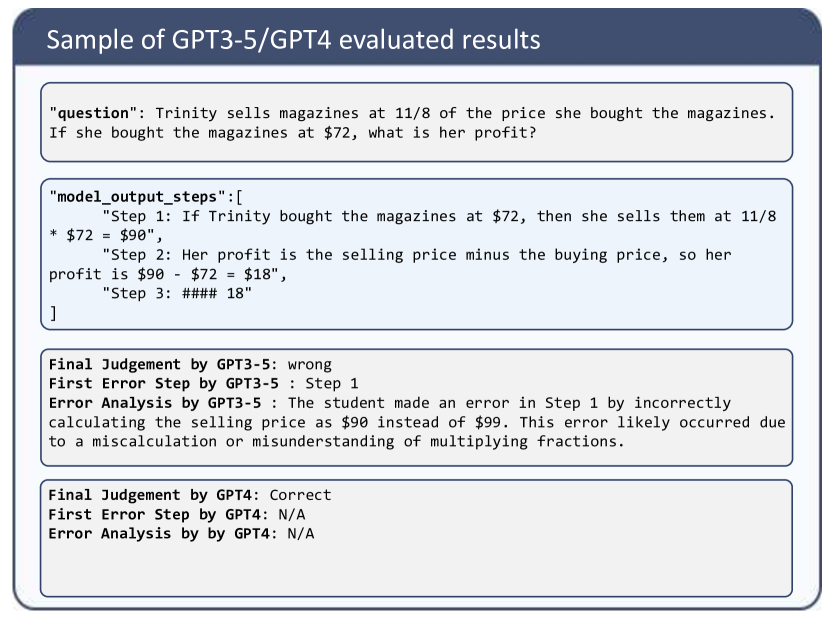Click the word 'wrong' in the GPT3-5 judgement
The image size is (830, 623).
pyautogui.click(x=310, y=365)
